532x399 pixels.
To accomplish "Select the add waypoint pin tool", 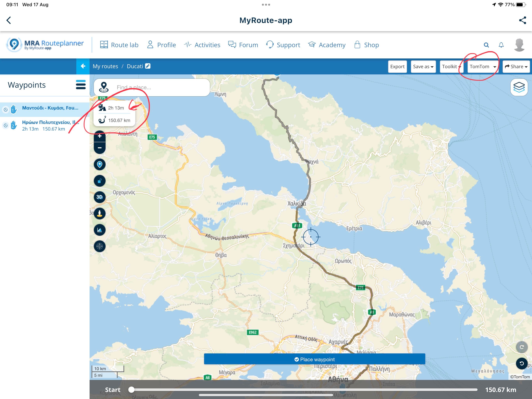I will [100, 165].
